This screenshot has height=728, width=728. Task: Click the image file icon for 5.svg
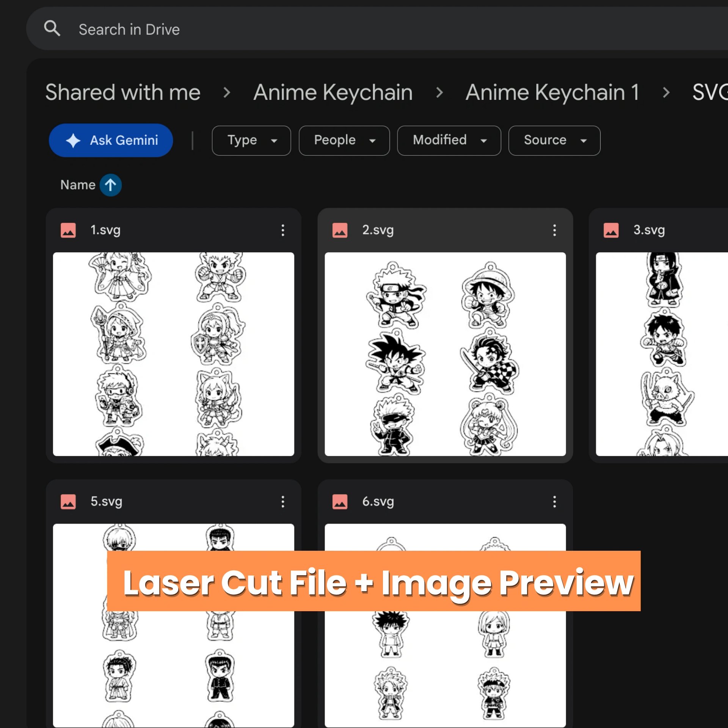[68, 502]
